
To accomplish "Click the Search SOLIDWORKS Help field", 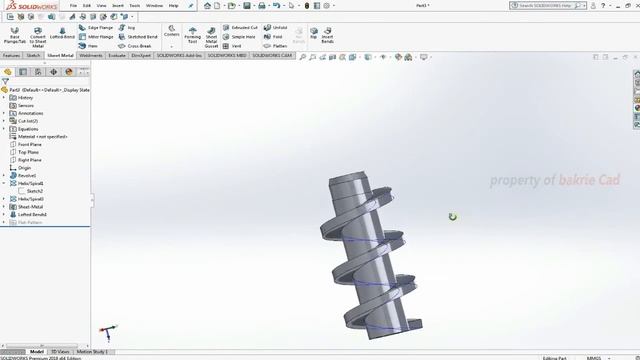I will point(548,6).
